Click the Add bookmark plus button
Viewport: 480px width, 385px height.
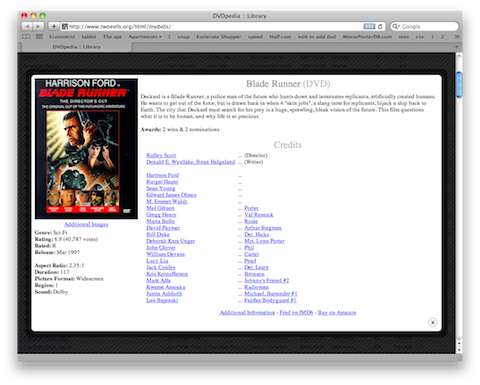(x=53, y=26)
